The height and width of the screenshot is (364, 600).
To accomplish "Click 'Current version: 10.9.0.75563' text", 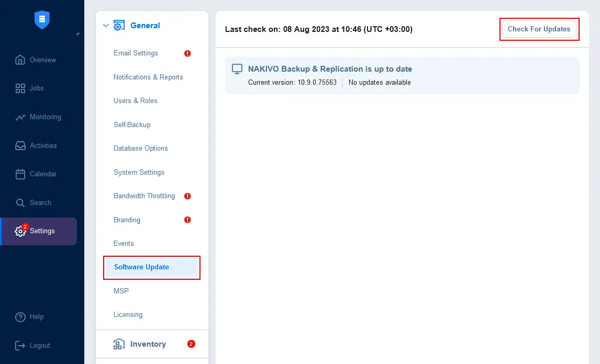I will click(292, 83).
